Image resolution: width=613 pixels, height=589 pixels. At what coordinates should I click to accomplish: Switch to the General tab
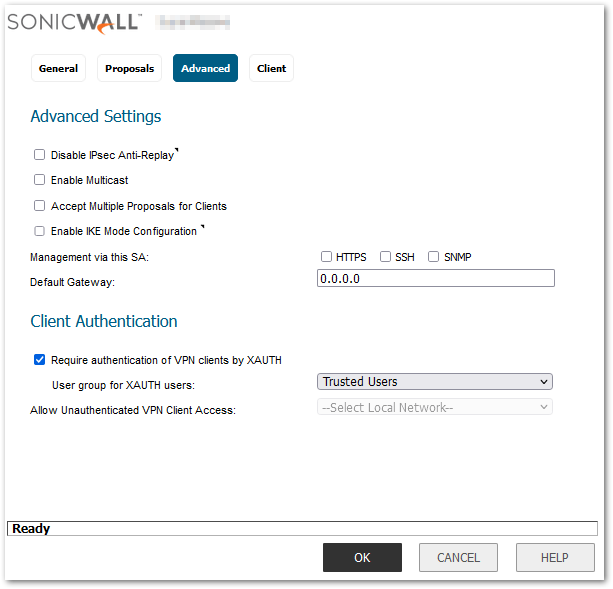(x=58, y=68)
